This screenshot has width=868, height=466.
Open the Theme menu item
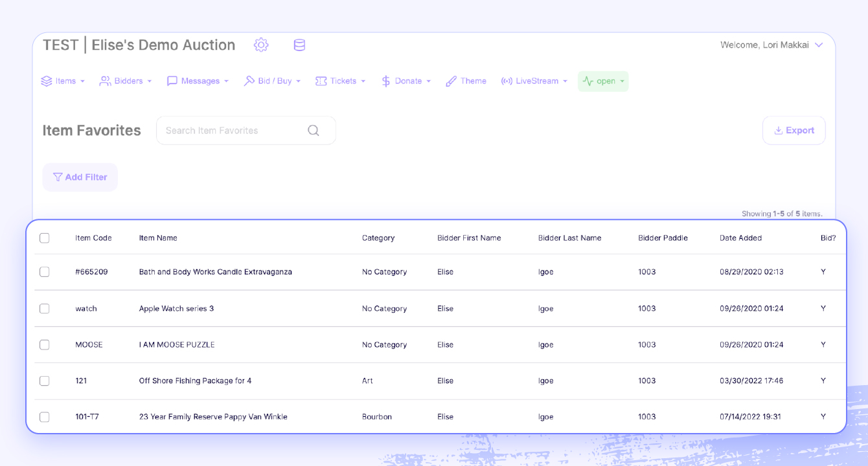pos(466,81)
